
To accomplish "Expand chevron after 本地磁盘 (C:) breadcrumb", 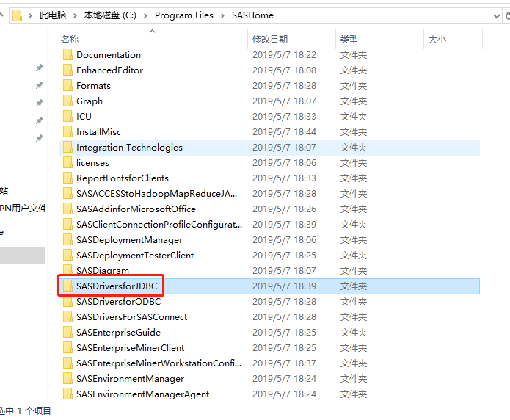I will click(x=145, y=15).
